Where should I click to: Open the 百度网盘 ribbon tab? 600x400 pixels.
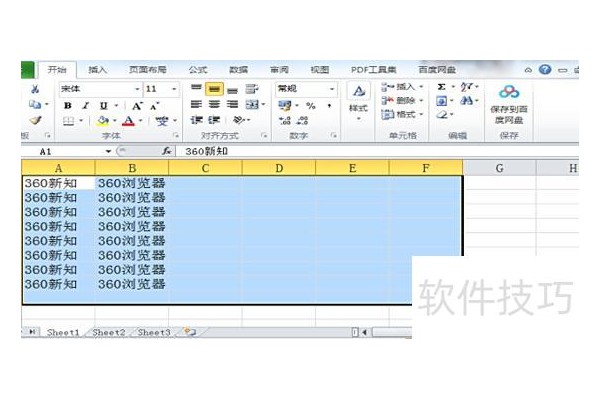[437, 70]
